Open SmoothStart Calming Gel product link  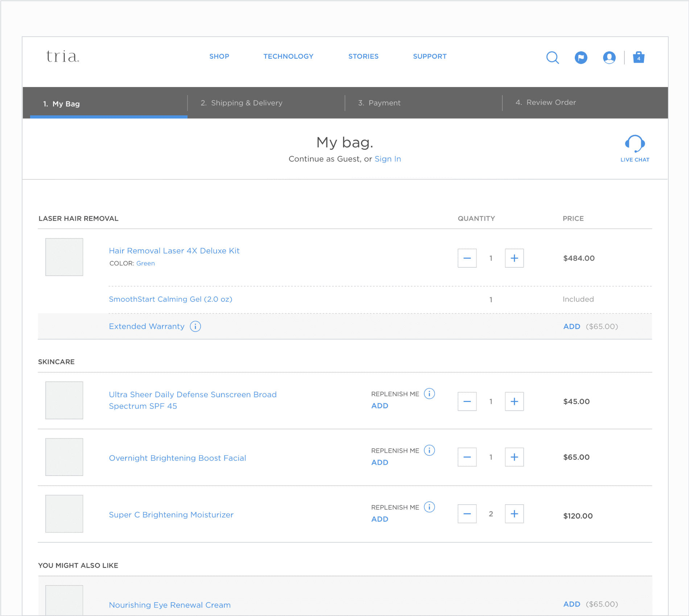tap(170, 299)
